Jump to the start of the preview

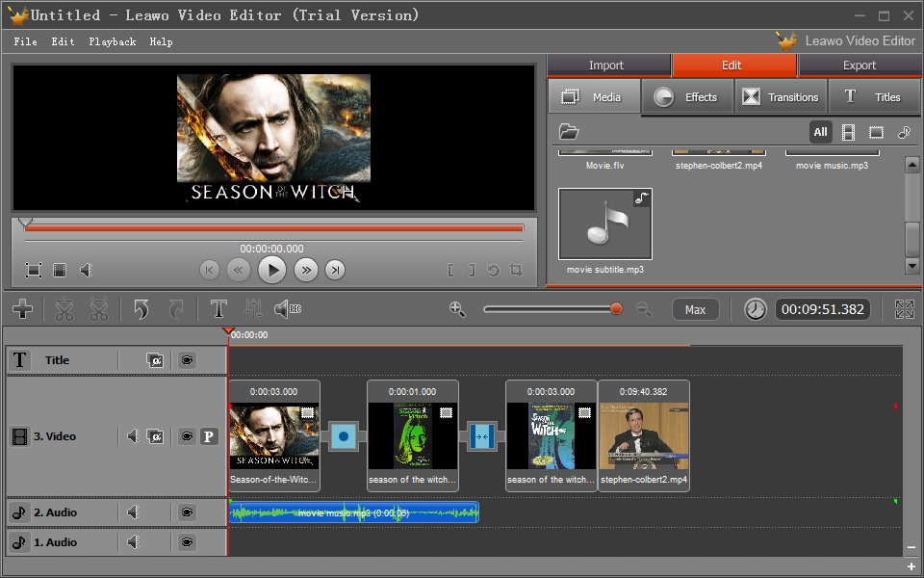[x=209, y=270]
